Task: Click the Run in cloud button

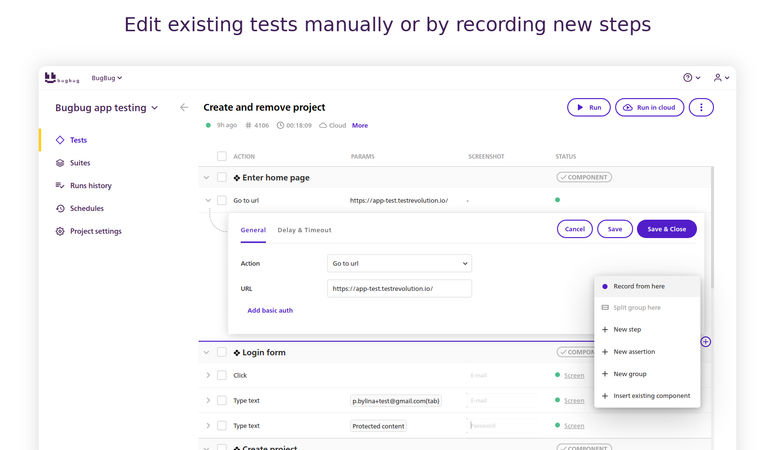Action: coord(649,107)
